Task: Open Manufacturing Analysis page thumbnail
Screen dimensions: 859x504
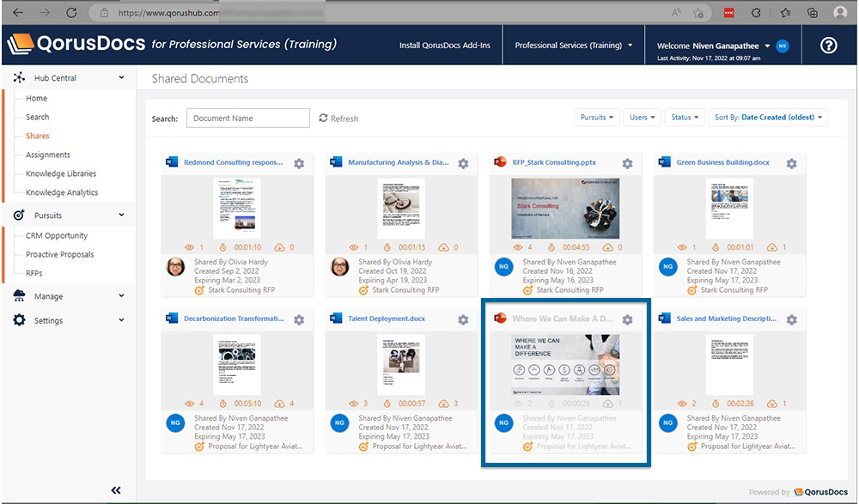Action: (401, 208)
